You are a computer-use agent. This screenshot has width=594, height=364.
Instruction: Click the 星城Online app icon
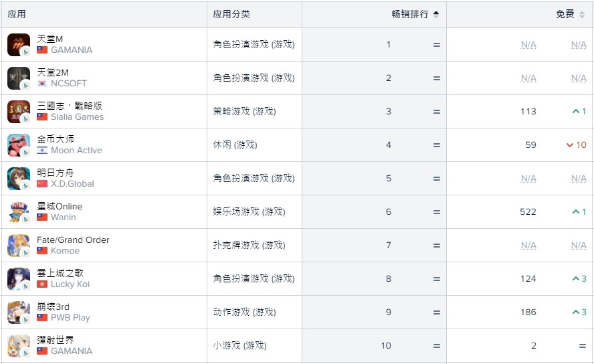[x=19, y=212]
